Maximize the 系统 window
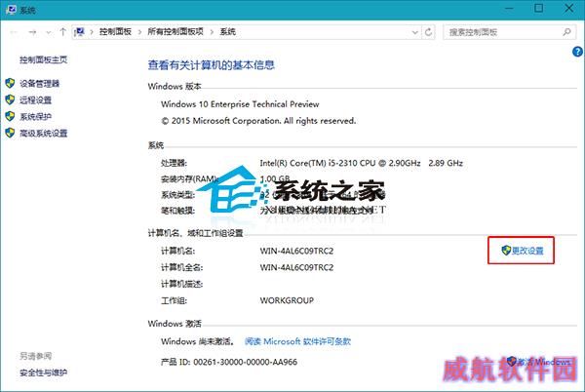The image size is (585, 392). click(x=539, y=8)
